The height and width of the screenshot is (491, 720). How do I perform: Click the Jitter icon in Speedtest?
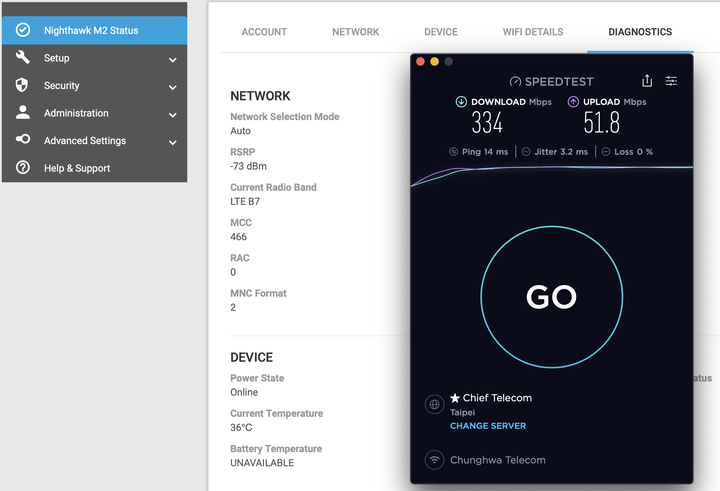[526, 152]
